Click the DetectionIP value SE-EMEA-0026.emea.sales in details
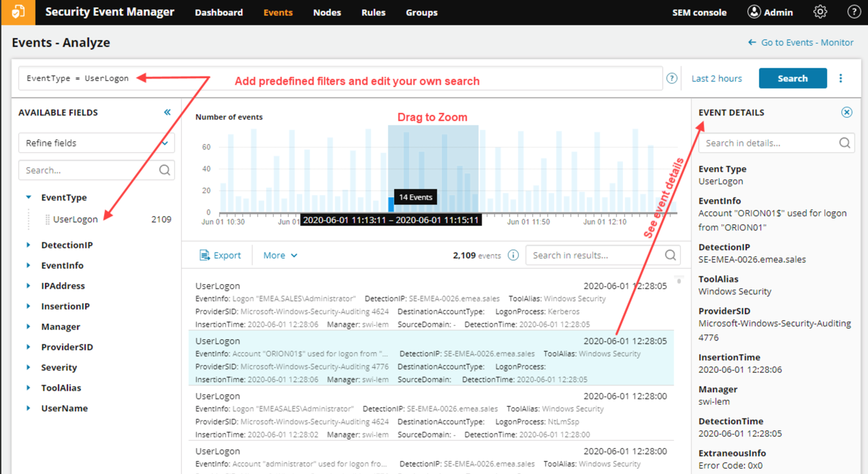868x474 pixels. point(752,259)
